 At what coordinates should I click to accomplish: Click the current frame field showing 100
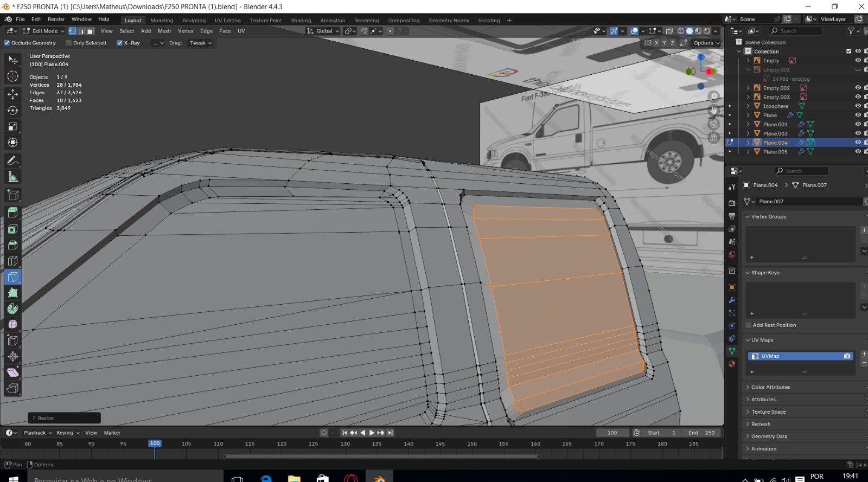pyautogui.click(x=612, y=433)
